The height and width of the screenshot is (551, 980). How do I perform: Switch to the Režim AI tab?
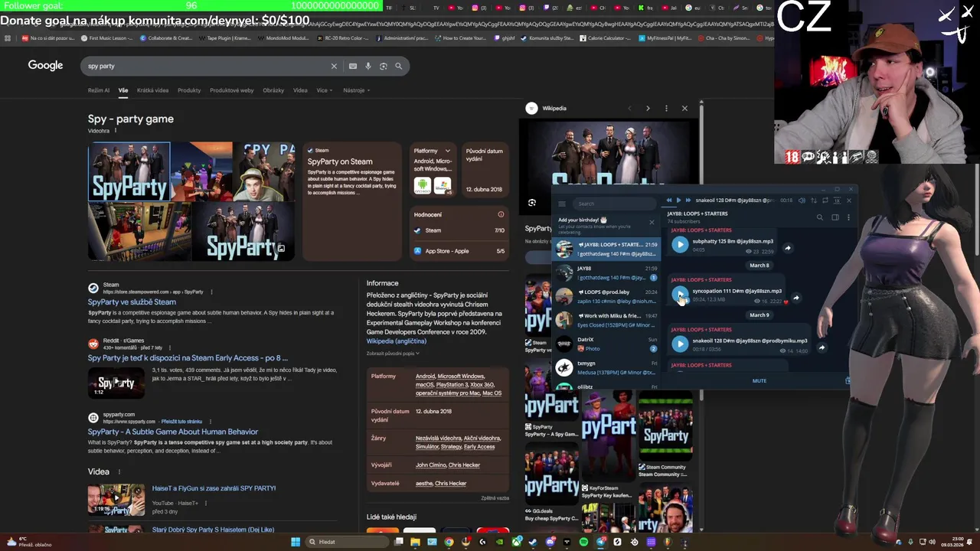click(99, 90)
